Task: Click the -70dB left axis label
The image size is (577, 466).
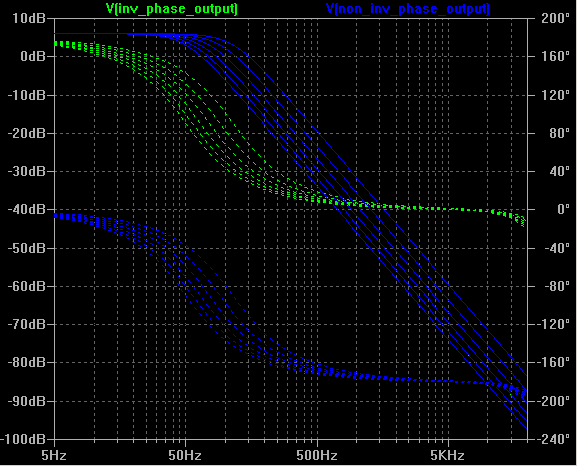Action: click(26, 324)
